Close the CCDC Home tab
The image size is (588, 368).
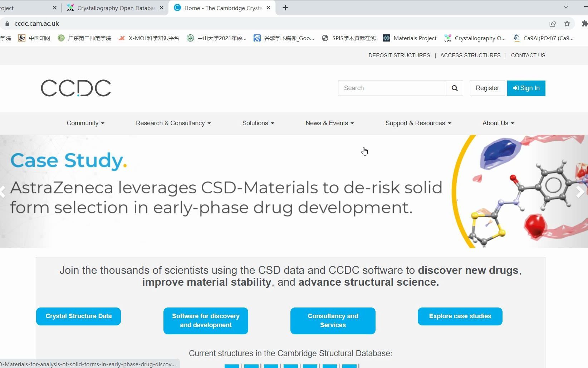tap(269, 8)
